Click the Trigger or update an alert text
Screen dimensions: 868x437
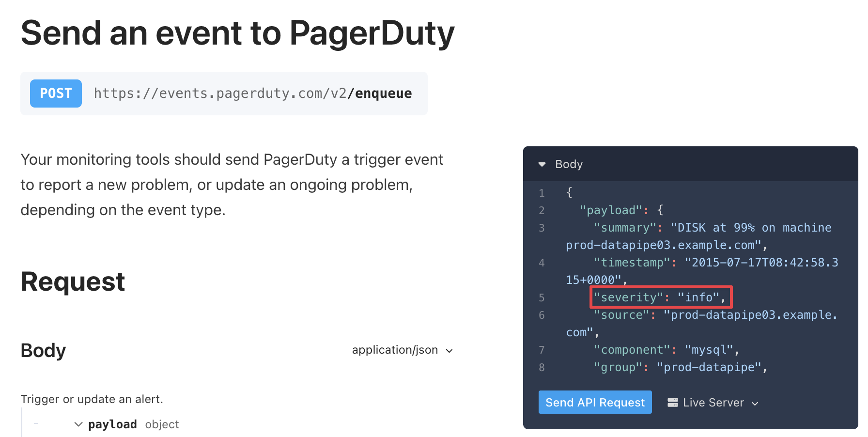(92, 399)
